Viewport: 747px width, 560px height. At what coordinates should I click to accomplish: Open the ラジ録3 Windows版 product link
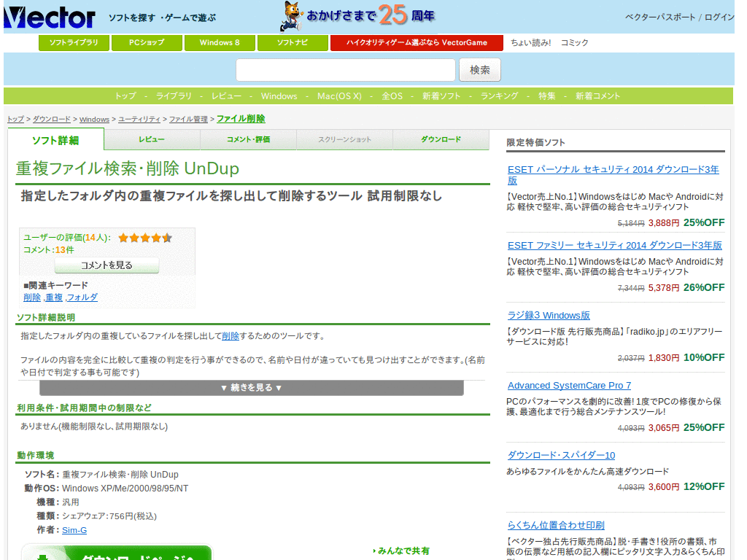pos(549,315)
